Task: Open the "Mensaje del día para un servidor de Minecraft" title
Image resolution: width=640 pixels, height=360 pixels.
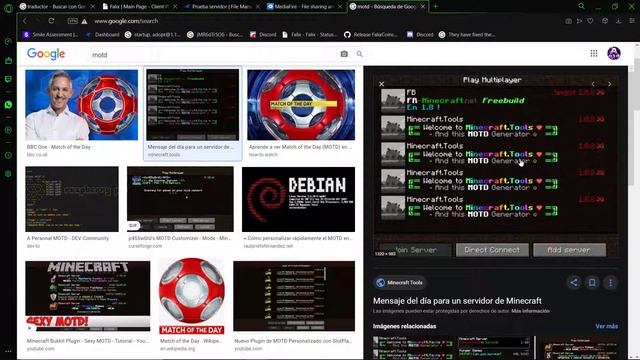Action: pos(457,301)
